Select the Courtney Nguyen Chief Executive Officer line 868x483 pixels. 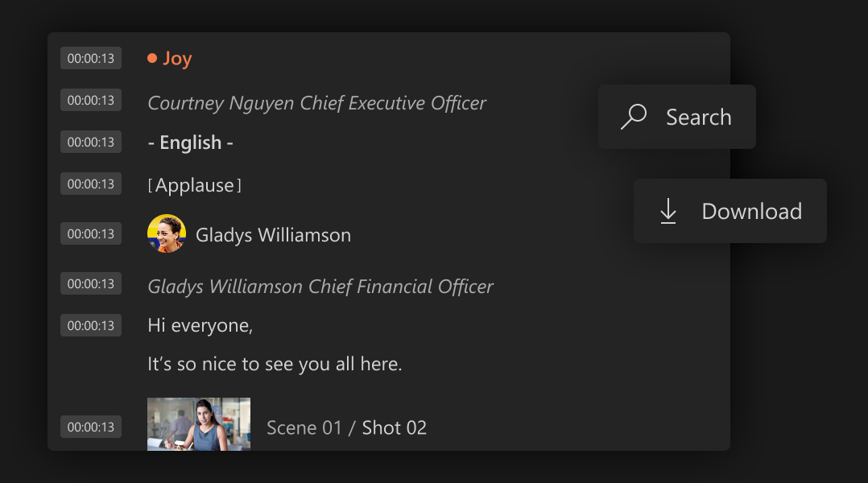pos(317,103)
